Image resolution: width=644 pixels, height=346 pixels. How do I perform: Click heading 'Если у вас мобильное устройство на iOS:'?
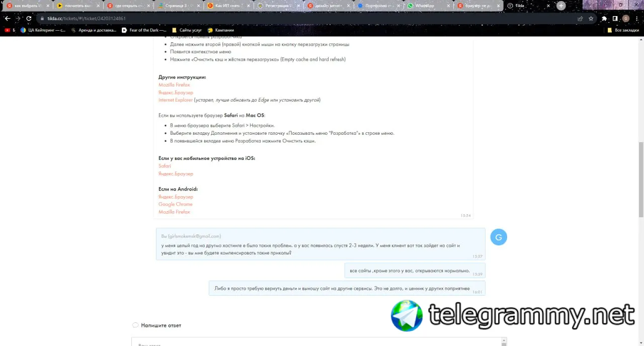pyautogui.click(x=207, y=158)
